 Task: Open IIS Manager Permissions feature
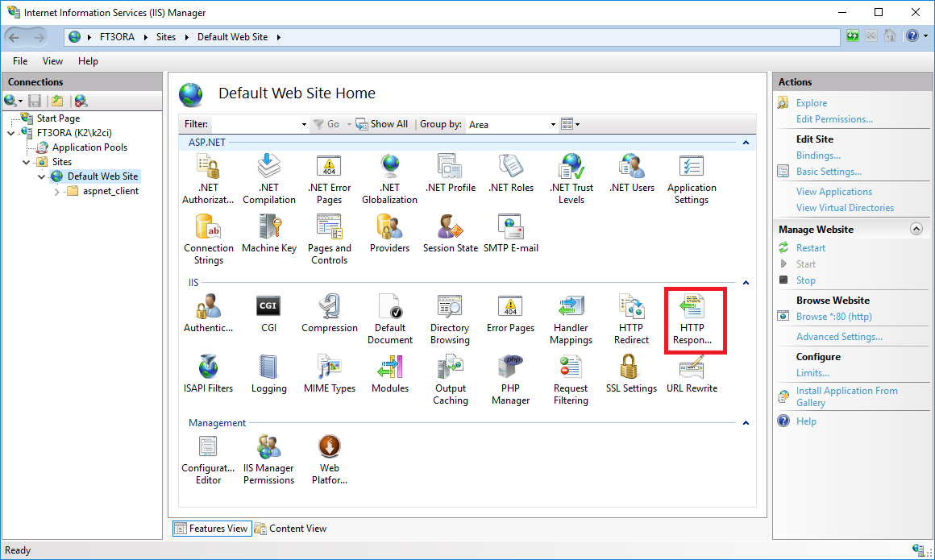coord(269,460)
